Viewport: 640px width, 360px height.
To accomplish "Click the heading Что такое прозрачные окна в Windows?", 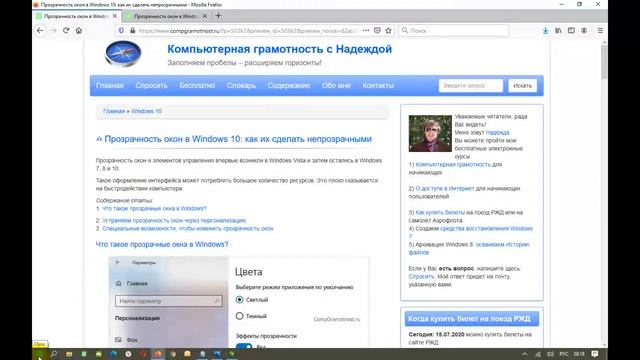I will point(162,244).
